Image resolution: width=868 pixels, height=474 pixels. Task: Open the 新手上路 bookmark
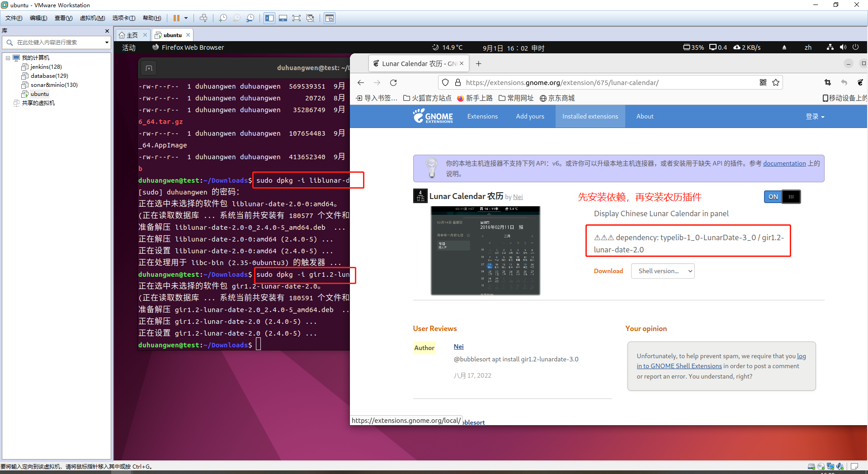click(475, 98)
